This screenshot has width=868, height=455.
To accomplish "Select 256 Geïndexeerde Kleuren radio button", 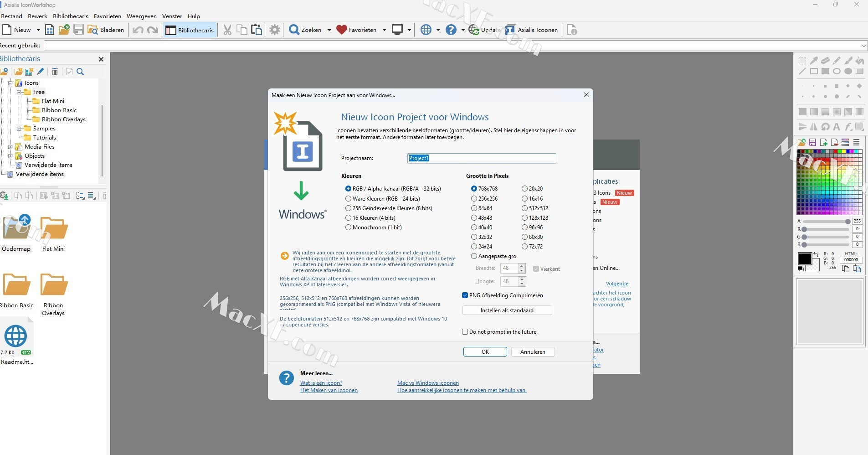I will pyautogui.click(x=348, y=208).
